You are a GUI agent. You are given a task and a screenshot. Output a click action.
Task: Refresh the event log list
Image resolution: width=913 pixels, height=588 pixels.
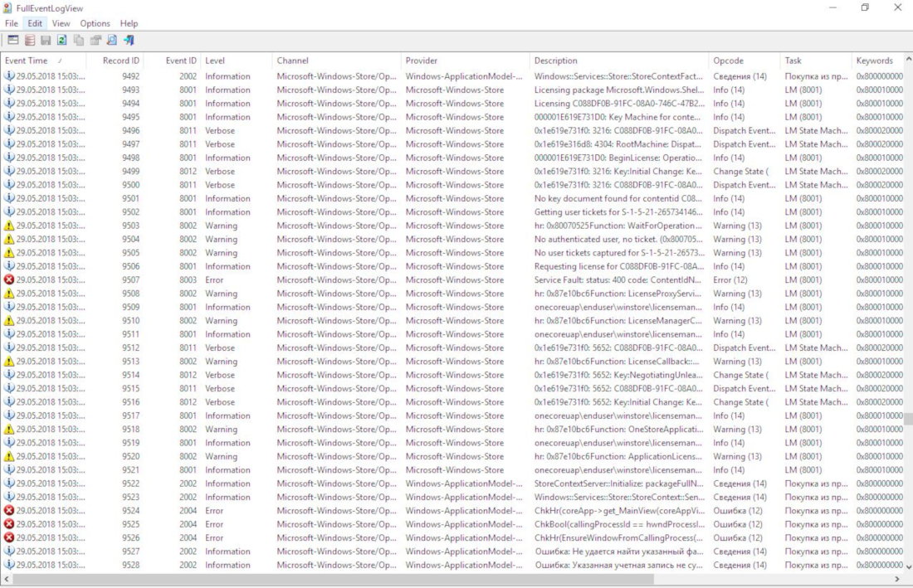(61, 40)
